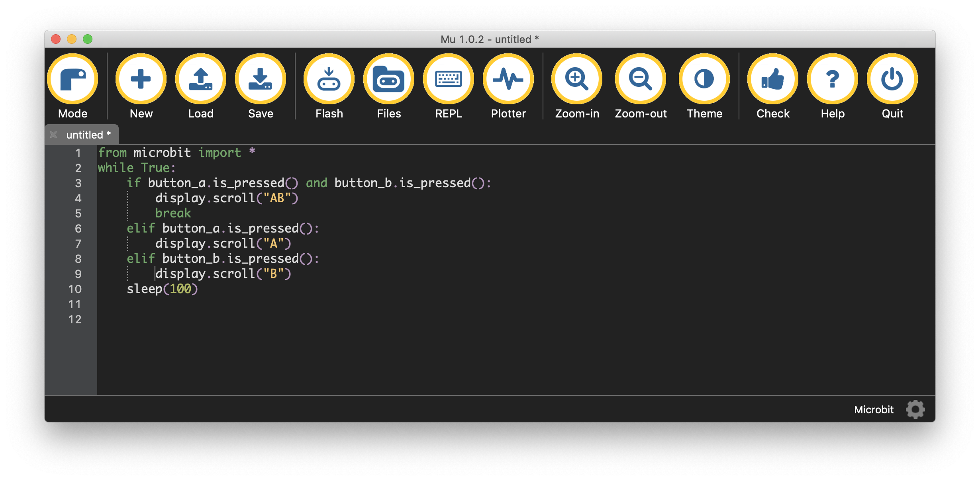Open Mu administration gear settings

915,409
